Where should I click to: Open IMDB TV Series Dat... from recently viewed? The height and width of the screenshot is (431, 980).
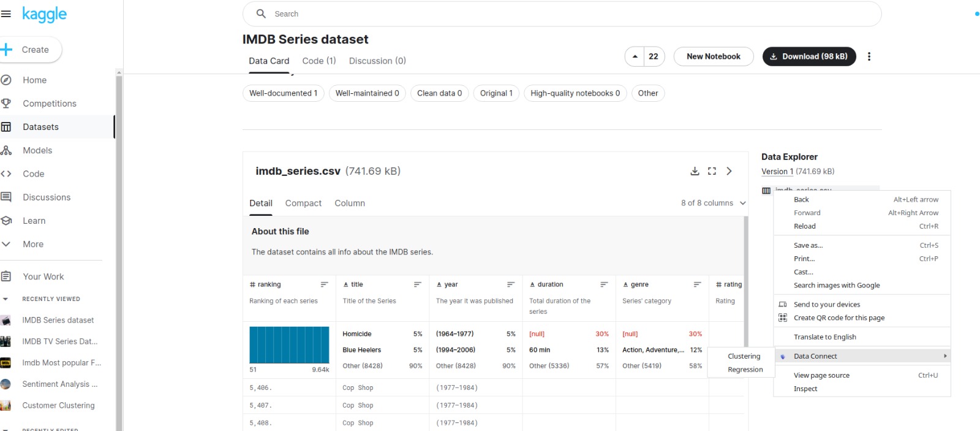click(59, 341)
